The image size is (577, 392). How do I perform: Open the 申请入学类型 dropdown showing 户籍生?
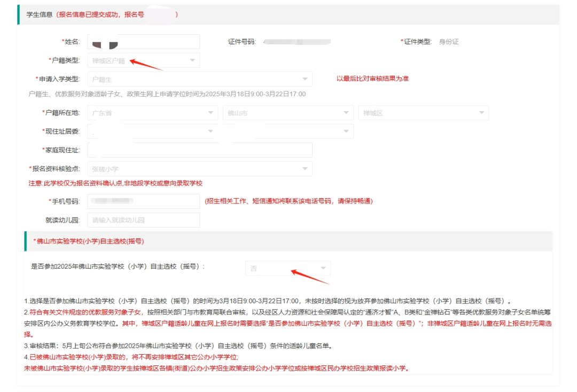(x=200, y=79)
